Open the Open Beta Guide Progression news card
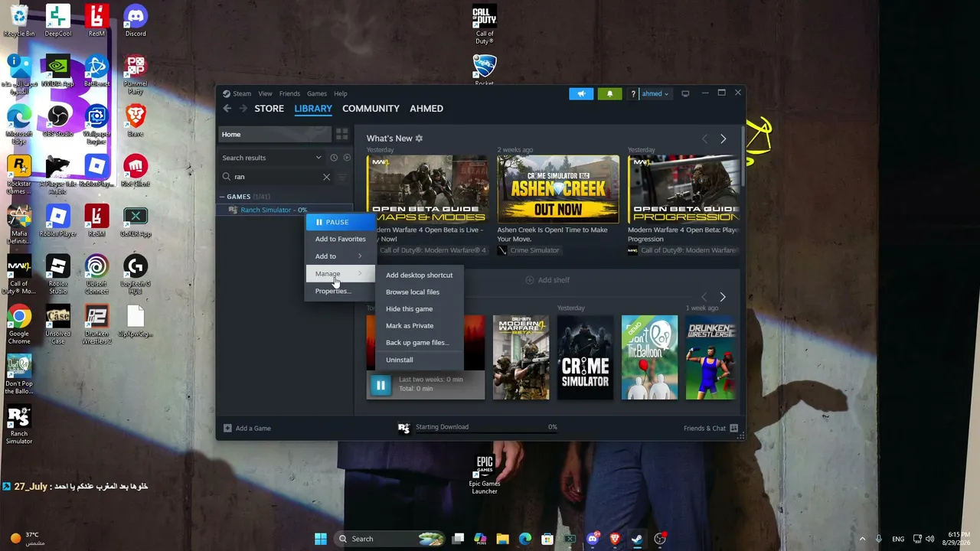The height and width of the screenshot is (551, 980). click(684, 189)
